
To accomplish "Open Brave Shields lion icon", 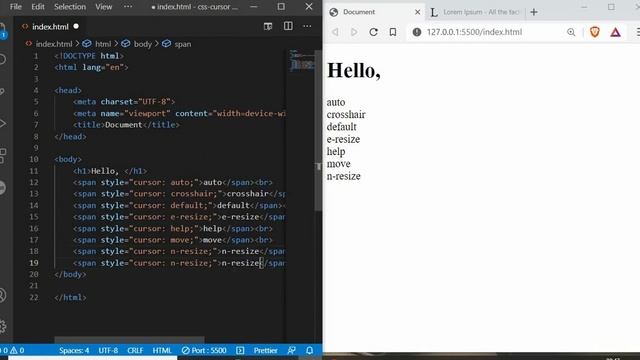I will coord(595,32).
